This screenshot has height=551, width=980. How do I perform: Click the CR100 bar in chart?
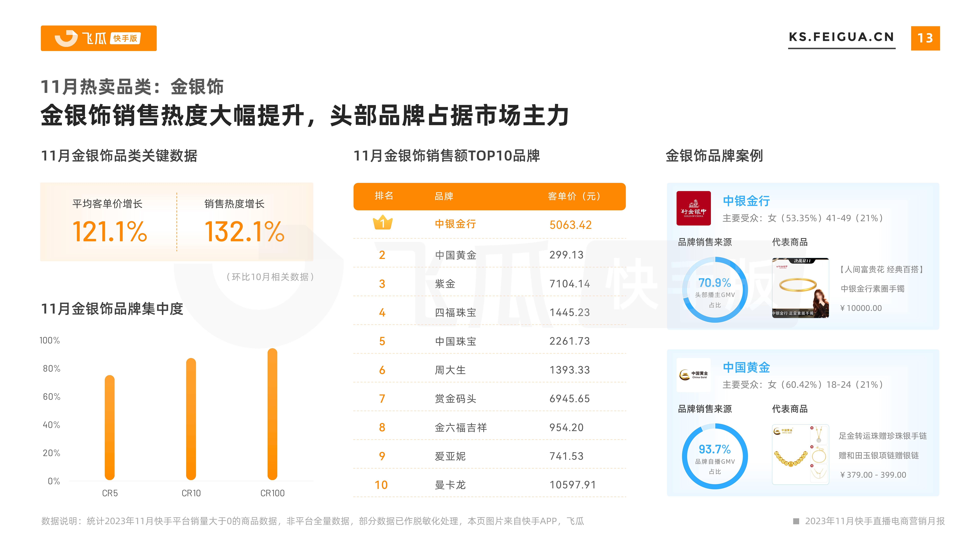[x=272, y=414]
